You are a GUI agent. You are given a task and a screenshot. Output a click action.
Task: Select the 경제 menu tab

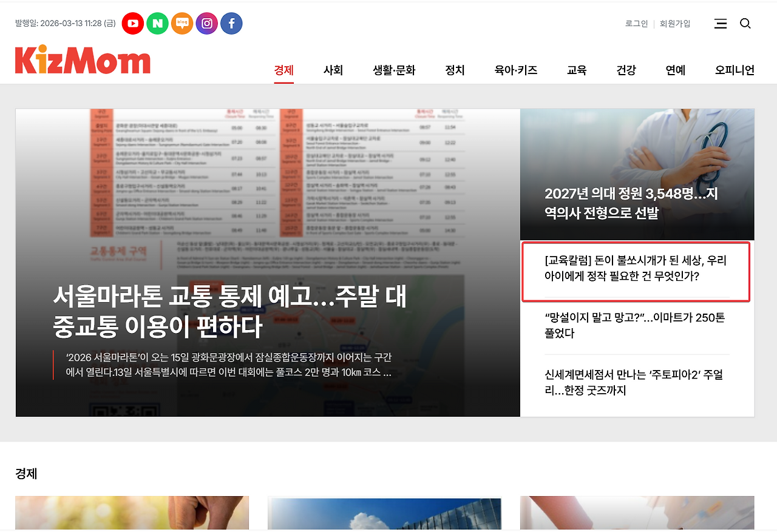[x=283, y=70]
